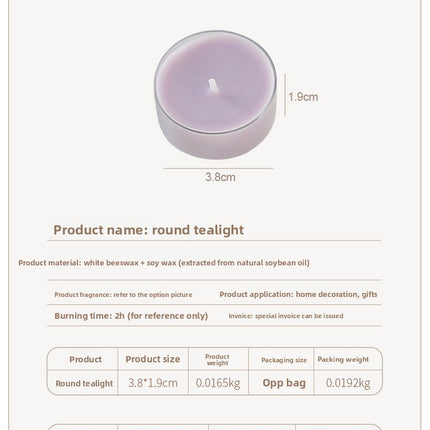Click the 'Product fragrance' text line

pyautogui.click(x=123, y=295)
